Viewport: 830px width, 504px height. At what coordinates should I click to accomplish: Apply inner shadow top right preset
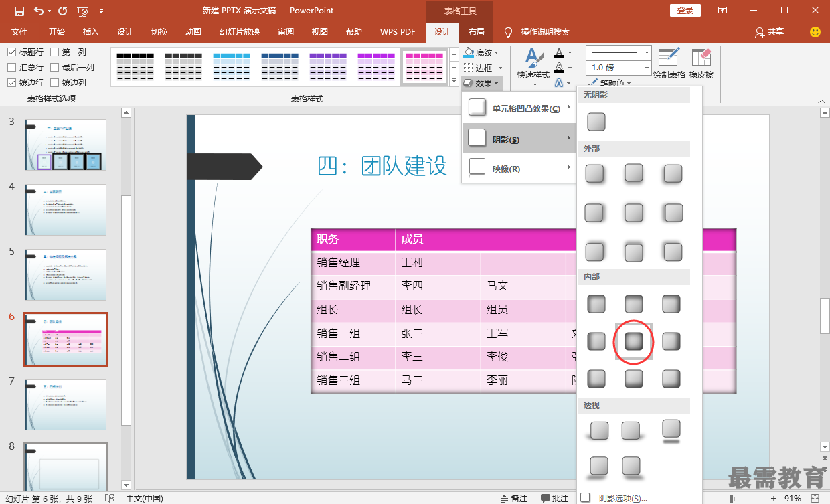click(671, 303)
